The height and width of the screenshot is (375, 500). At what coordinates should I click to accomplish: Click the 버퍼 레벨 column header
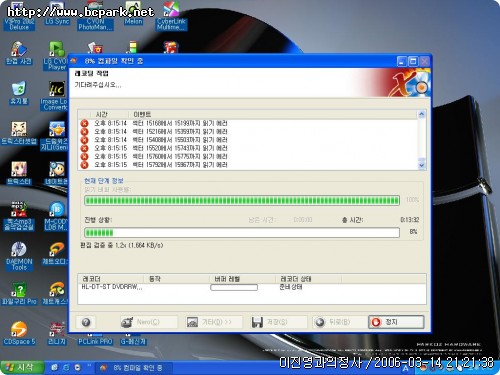pos(242,279)
